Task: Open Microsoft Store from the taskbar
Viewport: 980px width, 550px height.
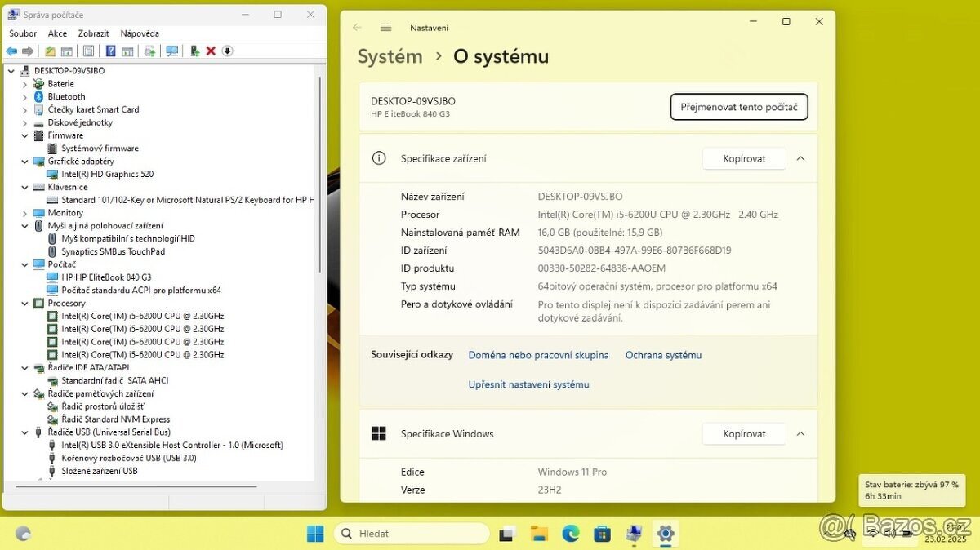Action: (602, 533)
